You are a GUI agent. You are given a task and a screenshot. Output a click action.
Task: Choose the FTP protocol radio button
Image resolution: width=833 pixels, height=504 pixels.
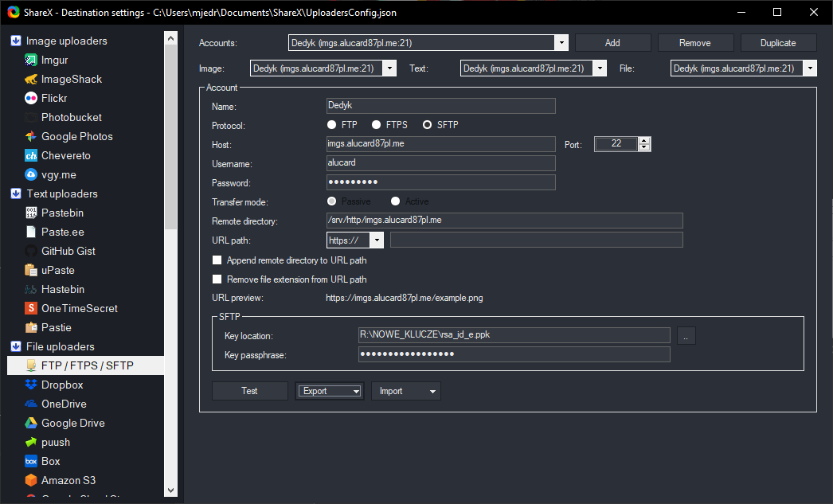332,125
